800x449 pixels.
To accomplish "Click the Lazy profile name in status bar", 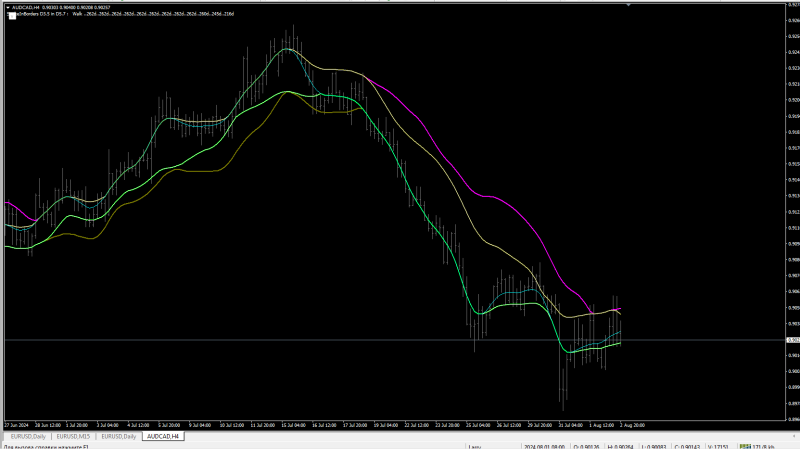I will coord(474,446).
